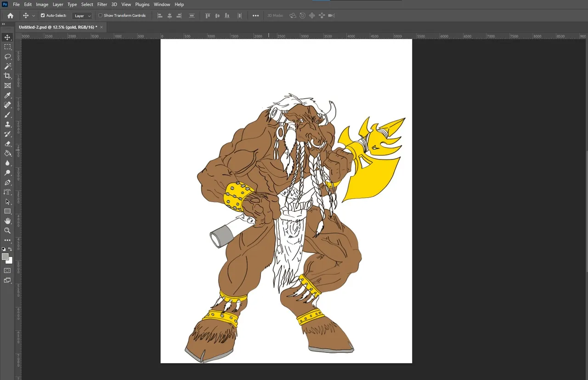Select the Rectangular Marquee tool
588x380 pixels.
pyautogui.click(x=7, y=47)
